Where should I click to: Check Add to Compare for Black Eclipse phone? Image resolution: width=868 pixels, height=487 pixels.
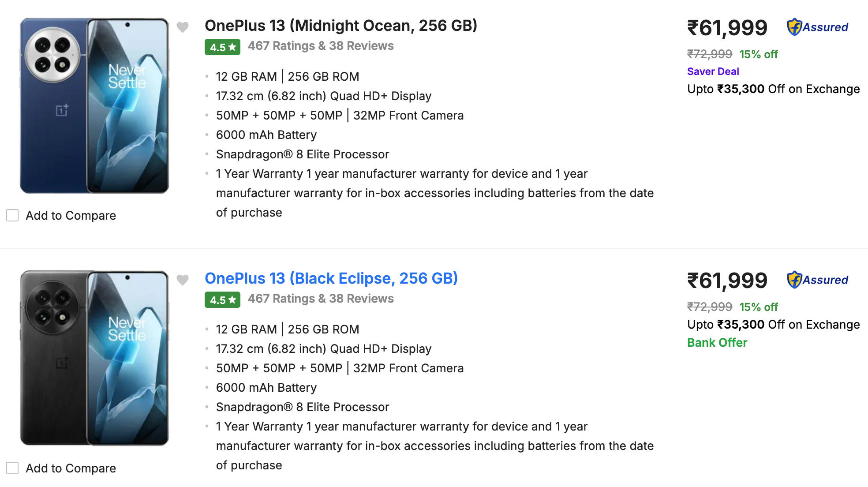pyautogui.click(x=12, y=468)
